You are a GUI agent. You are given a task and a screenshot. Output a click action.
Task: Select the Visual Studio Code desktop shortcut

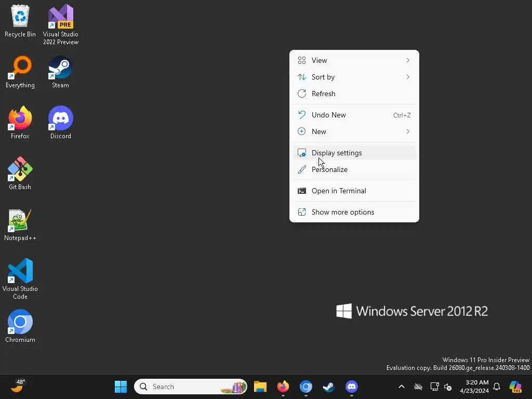click(20, 279)
